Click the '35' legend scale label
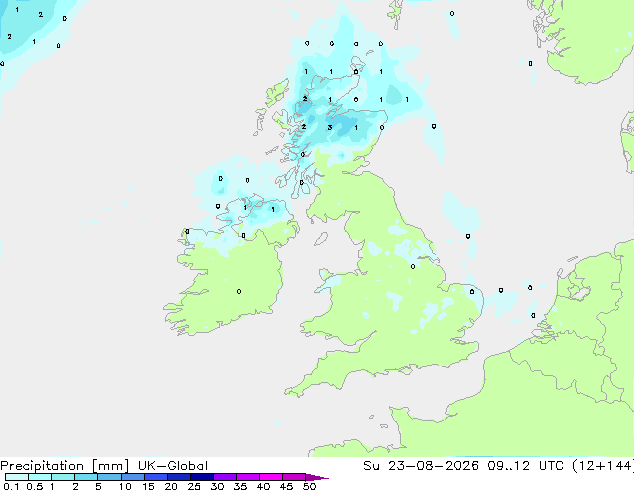The height and width of the screenshot is (490, 634). tap(240, 486)
